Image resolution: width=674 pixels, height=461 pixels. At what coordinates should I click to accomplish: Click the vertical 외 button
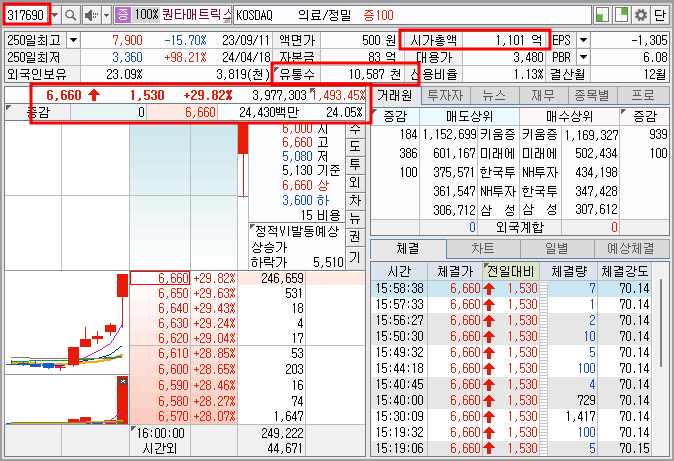tap(355, 182)
